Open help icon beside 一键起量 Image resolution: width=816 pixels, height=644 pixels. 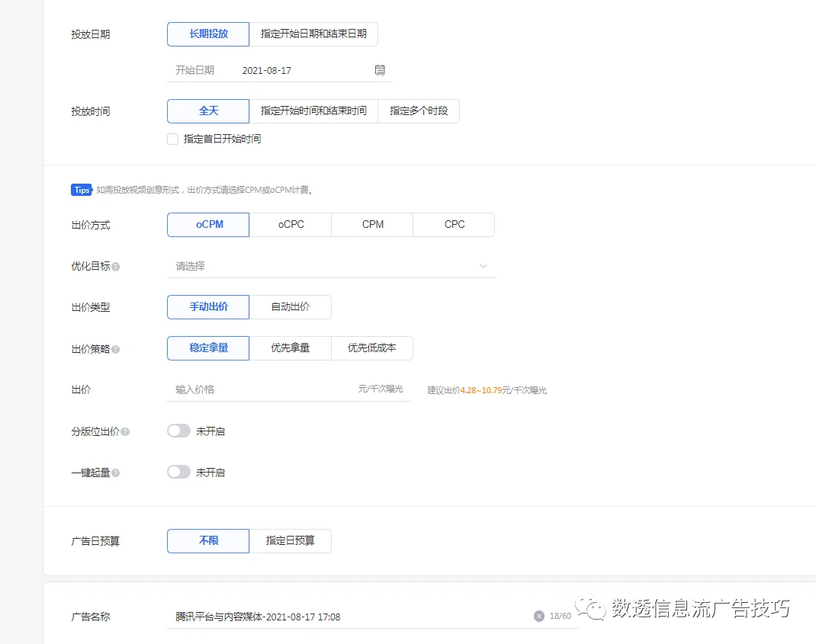click(115, 473)
